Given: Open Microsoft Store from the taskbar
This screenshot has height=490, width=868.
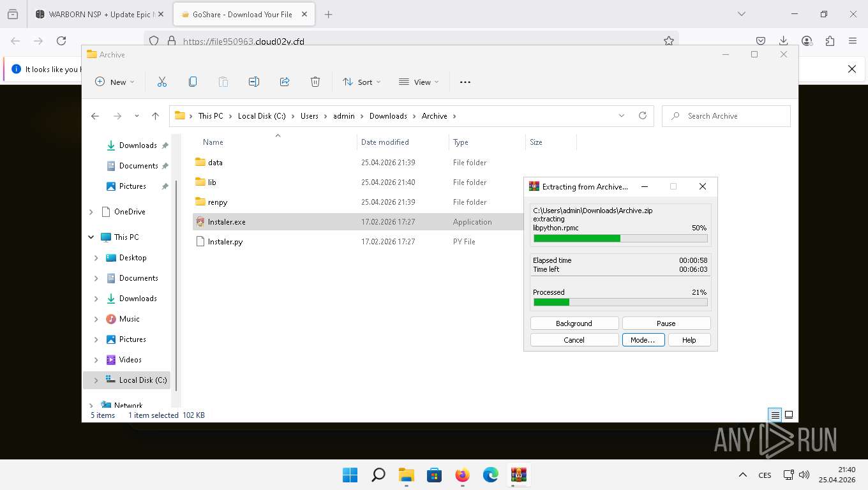Looking at the screenshot, I should click(435, 475).
